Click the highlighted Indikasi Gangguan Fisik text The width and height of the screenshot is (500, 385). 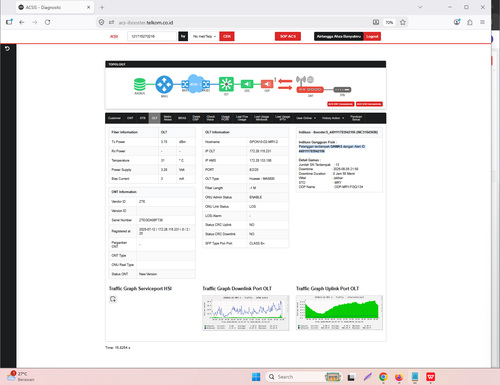[332, 149]
